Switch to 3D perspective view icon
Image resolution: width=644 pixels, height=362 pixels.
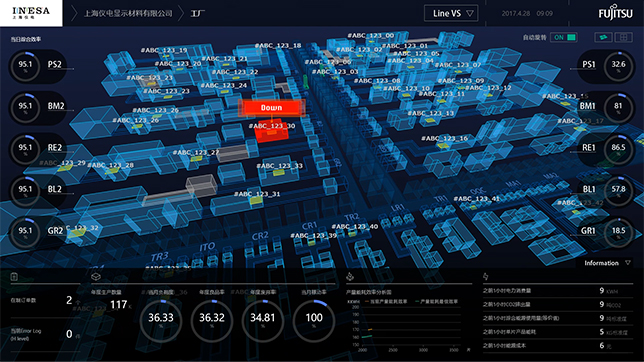603,37
